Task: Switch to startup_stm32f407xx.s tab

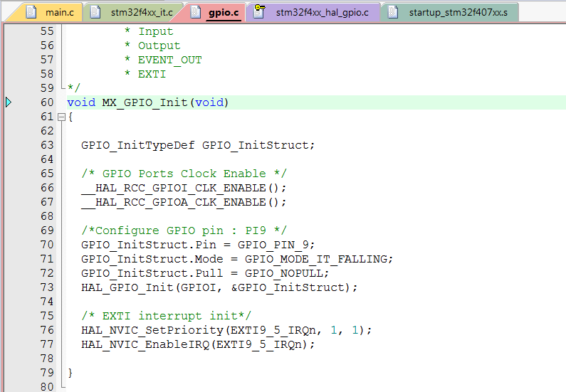Action: 451,12
